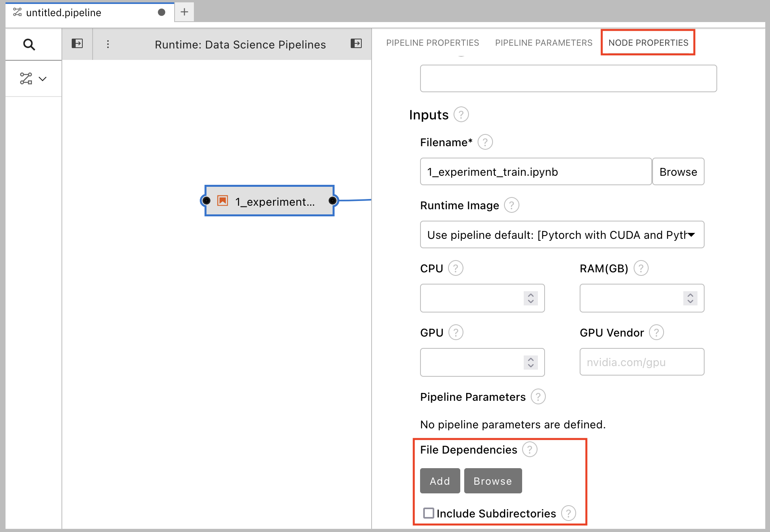Open the three-dot toolbar overflow menu
770x532 pixels.
coord(108,44)
